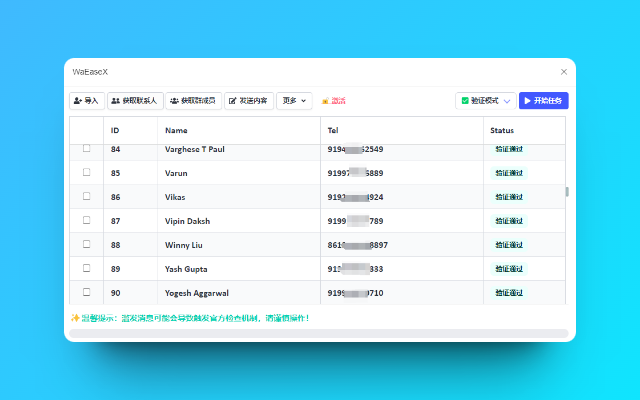Click the status badge in Vipin Daksh's row
Image resolution: width=640 pixels, height=400 pixels.
coord(509,221)
